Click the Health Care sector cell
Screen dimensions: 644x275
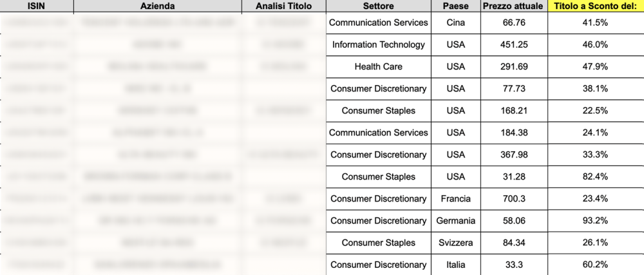click(378, 66)
